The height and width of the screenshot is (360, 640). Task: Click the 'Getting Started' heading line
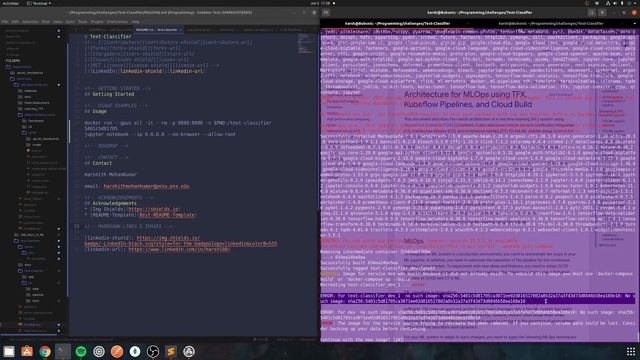(109, 94)
